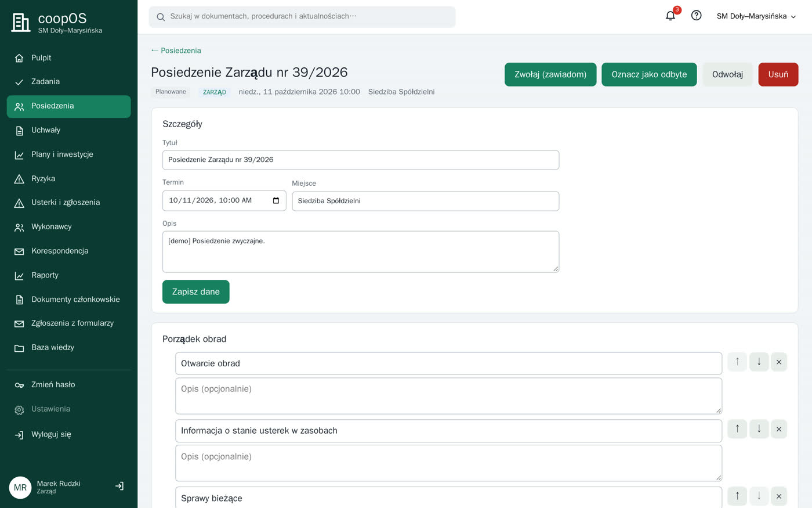Move 'Sprawy bieżące' item up
The height and width of the screenshot is (508, 812).
point(737,496)
